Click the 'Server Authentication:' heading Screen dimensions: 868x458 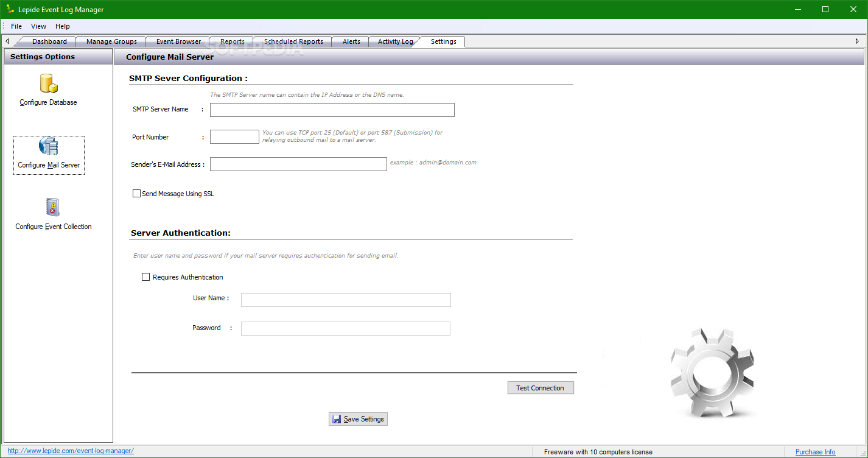pyautogui.click(x=181, y=233)
